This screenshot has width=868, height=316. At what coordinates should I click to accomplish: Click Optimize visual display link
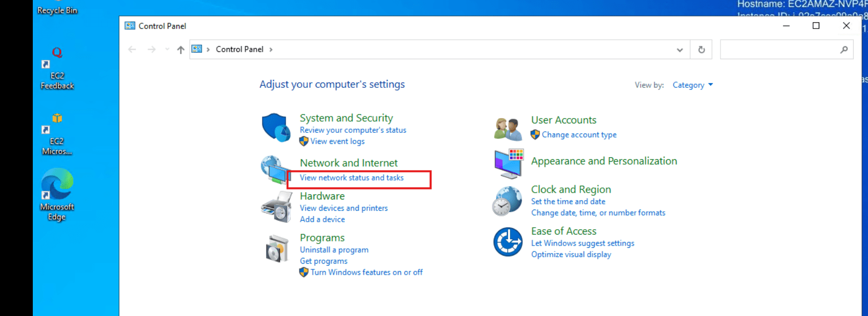click(571, 255)
